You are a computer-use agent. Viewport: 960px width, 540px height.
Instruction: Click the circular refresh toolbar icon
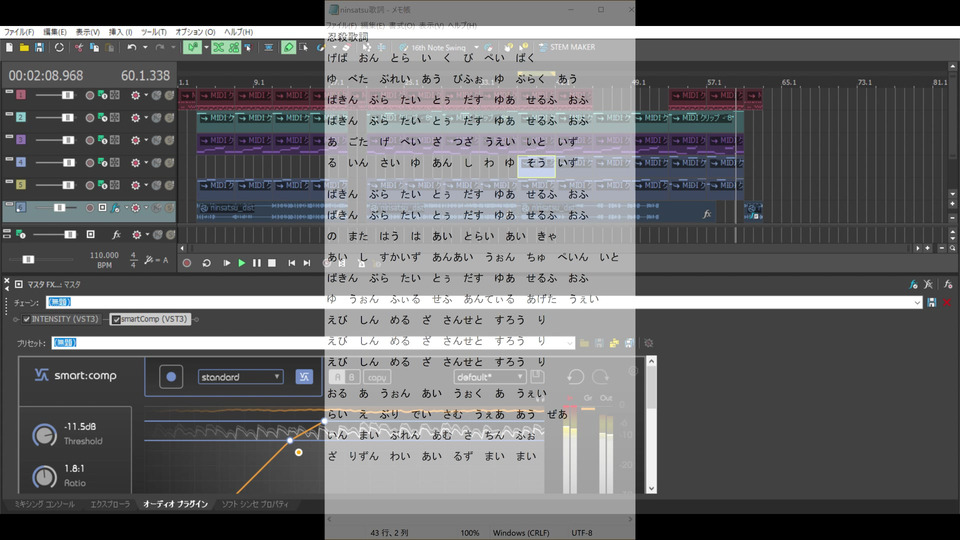coord(59,47)
